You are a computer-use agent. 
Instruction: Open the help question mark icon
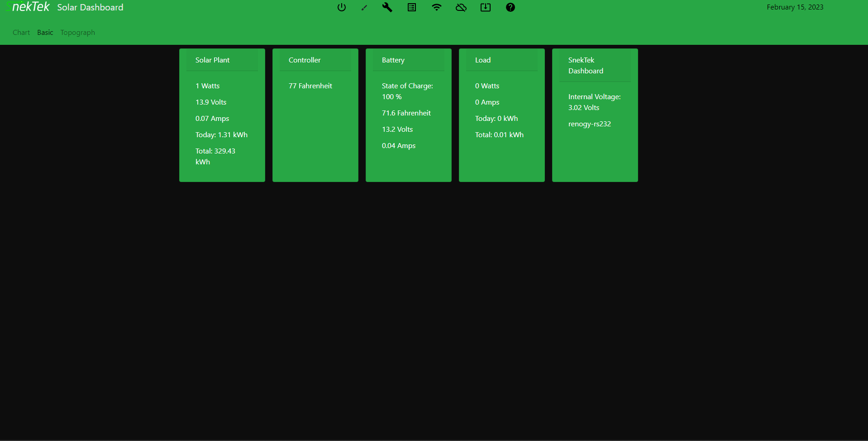510,7
